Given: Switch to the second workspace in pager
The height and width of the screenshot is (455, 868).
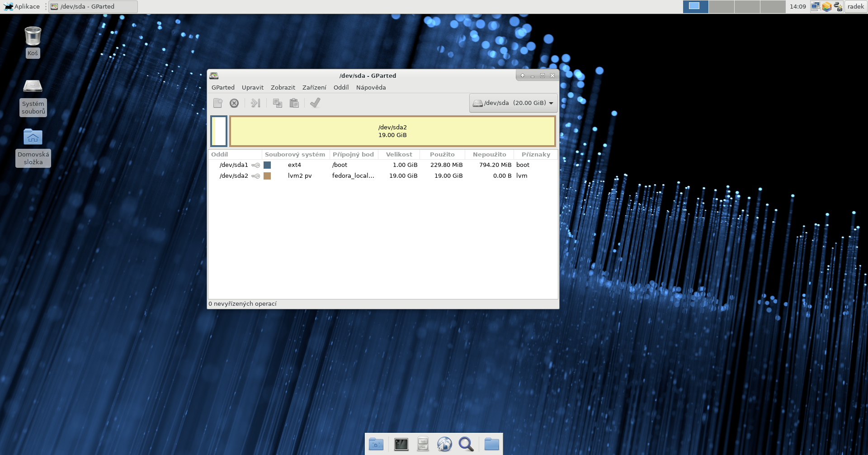Looking at the screenshot, I should click(721, 6).
